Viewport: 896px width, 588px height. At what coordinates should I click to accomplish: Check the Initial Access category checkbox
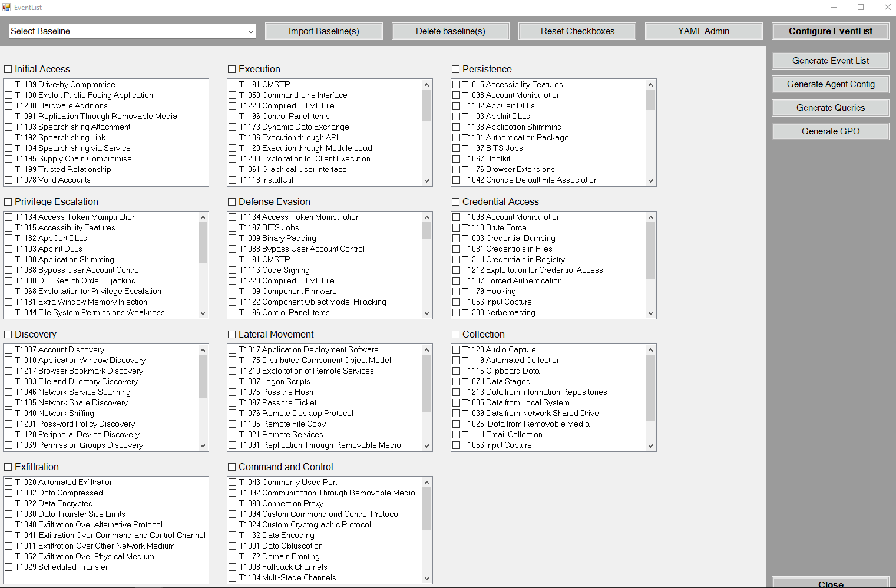click(8, 70)
